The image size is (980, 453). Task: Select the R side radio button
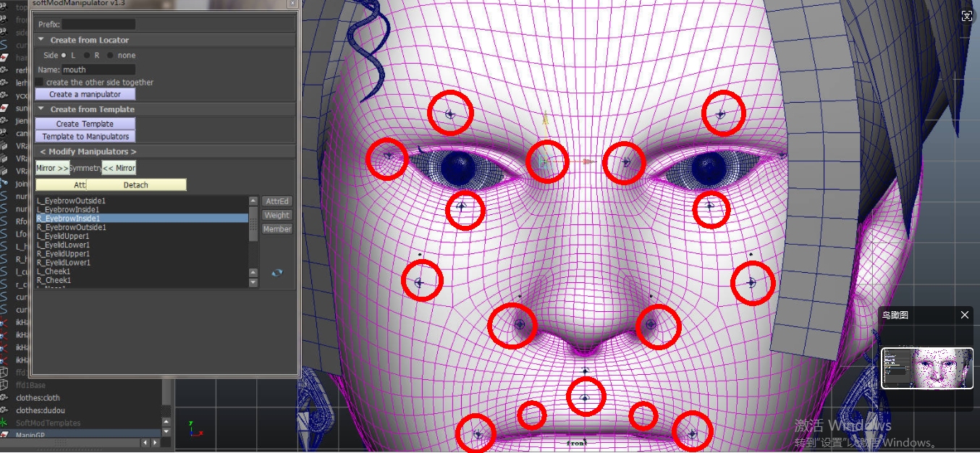pyautogui.click(x=87, y=55)
